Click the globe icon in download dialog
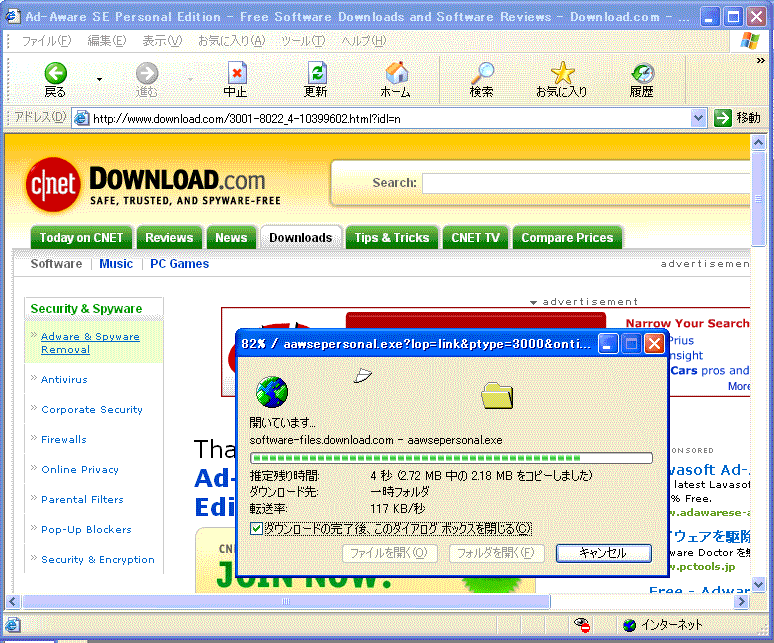Viewport: 774px width, 643px height. pos(271,392)
